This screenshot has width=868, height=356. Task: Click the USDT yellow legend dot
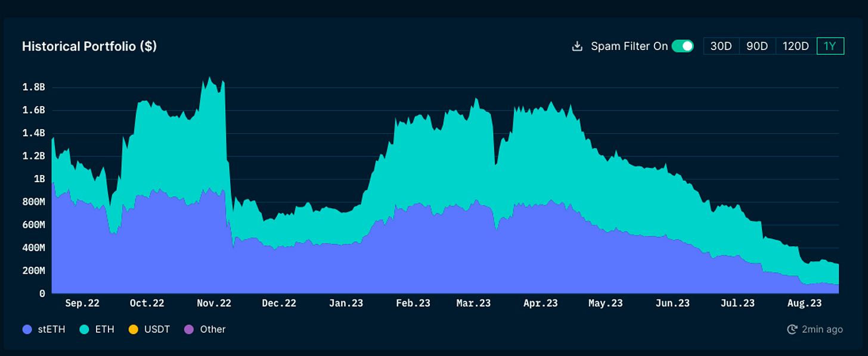pos(133,329)
